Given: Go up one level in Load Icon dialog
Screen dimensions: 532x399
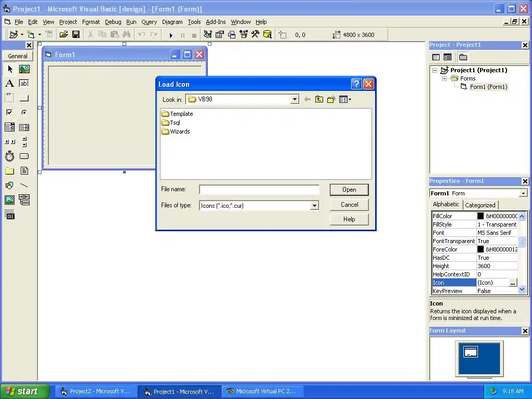Looking at the screenshot, I should (320, 99).
